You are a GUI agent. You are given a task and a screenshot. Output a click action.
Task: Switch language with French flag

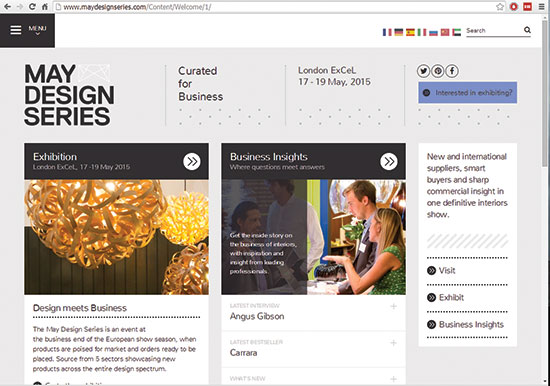coord(387,32)
